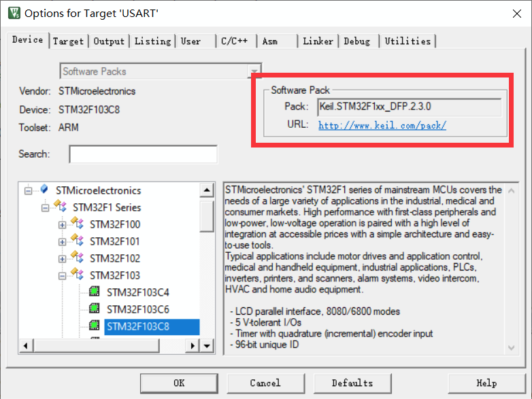
Task: Select the STM32F103 tree label
Action: [115, 275]
